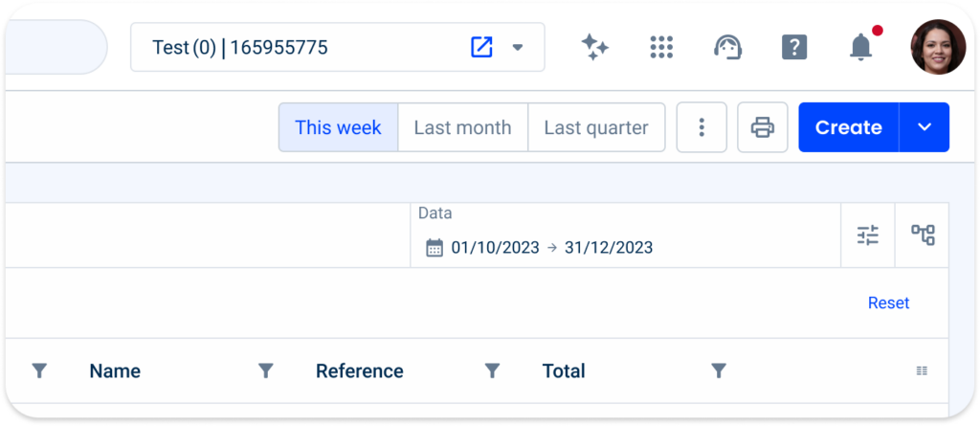980x426 pixels.
Task: Click the hierarchy tree view icon
Action: click(x=923, y=235)
